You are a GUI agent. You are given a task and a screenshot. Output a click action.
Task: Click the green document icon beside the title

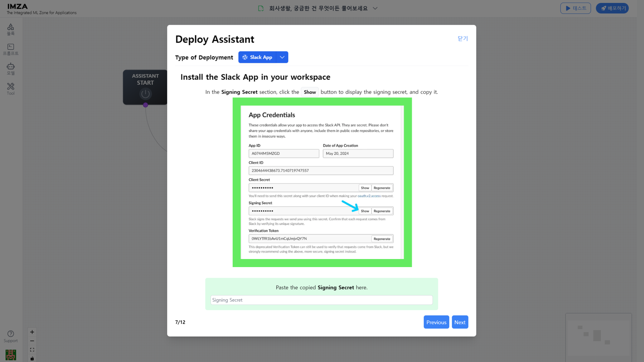pyautogui.click(x=261, y=8)
